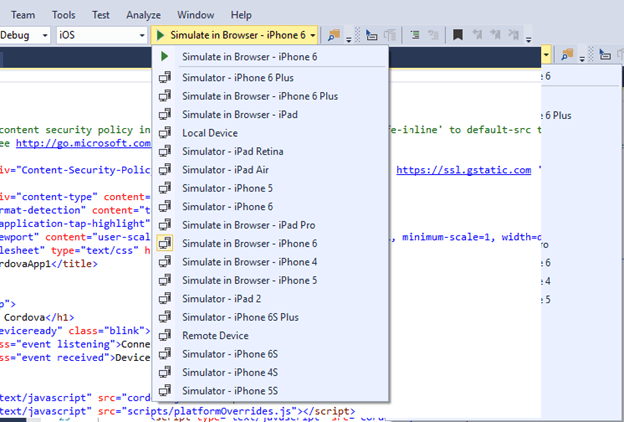
Task: Choose Local Device target
Action: point(270,133)
